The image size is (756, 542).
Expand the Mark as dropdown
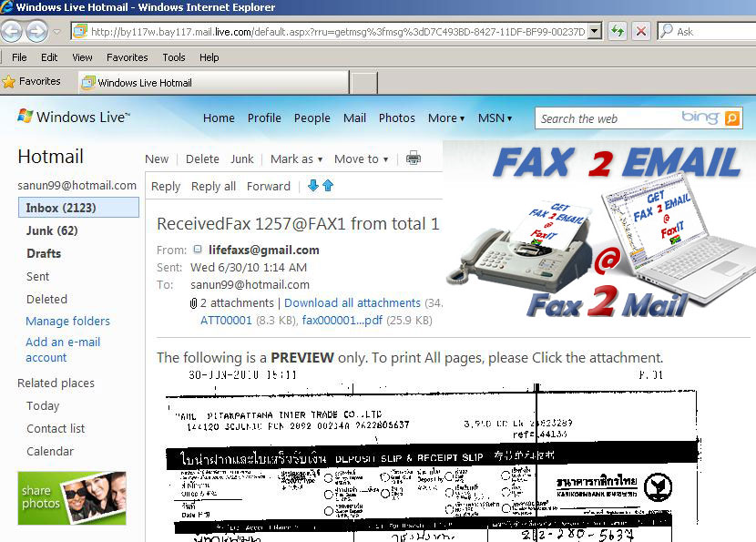click(296, 159)
